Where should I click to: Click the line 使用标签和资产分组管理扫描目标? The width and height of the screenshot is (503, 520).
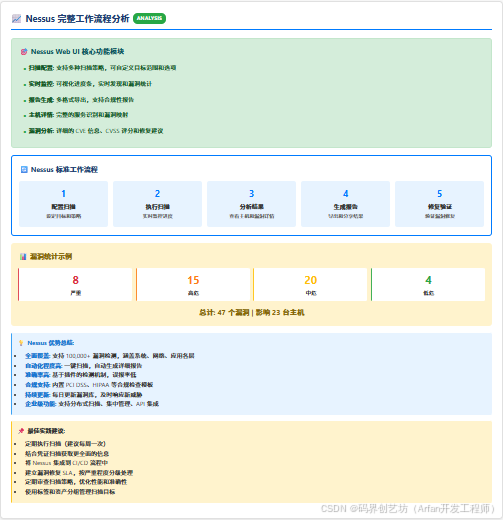pyautogui.click(x=70, y=492)
